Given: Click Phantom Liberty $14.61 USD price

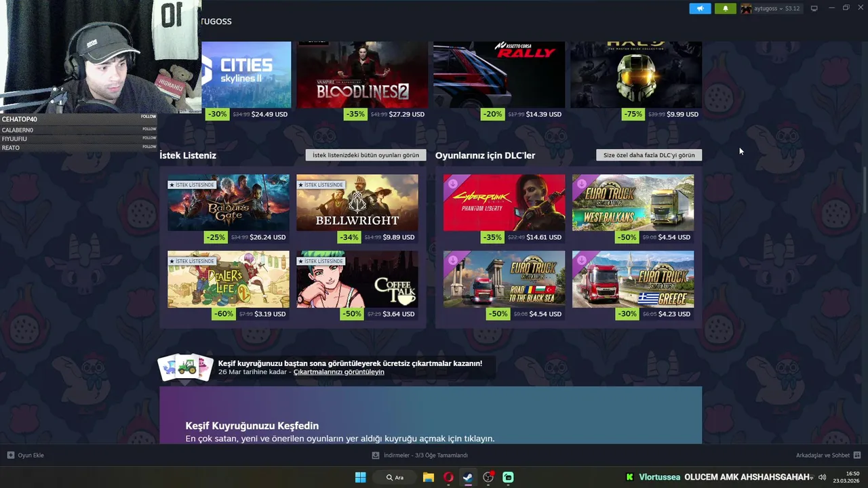Looking at the screenshot, I should click(544, 237).
